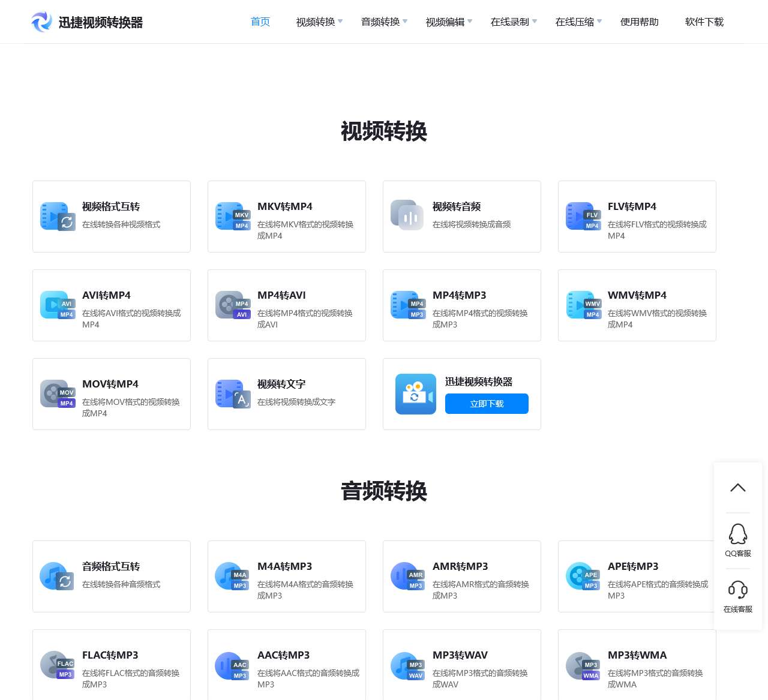Viewport: 768px width, 700px height.
Task: Open 在线客服 headset icon
Action: [737, 590]
